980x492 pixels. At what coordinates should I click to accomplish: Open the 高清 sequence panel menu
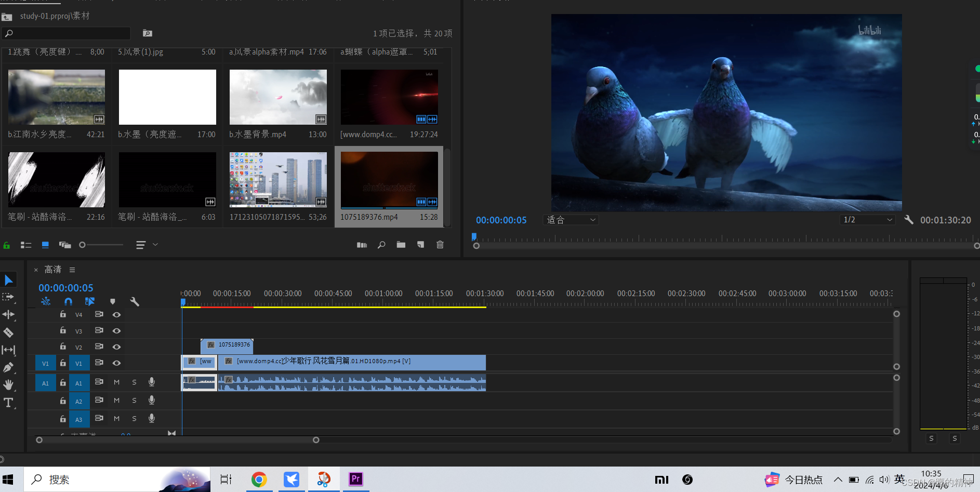click(72, 270)
